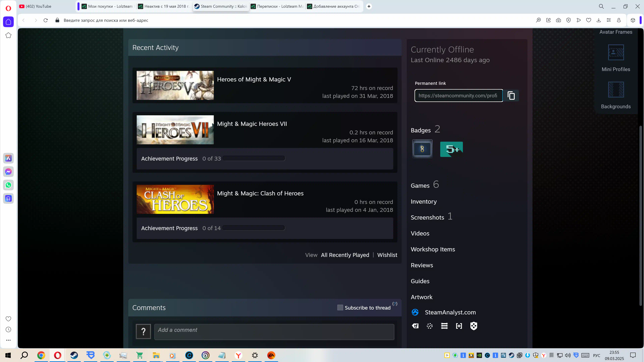This screenshot has width=644, height=362.
Task: Click the ad blocker shield icon
Action: click(569, 20)
